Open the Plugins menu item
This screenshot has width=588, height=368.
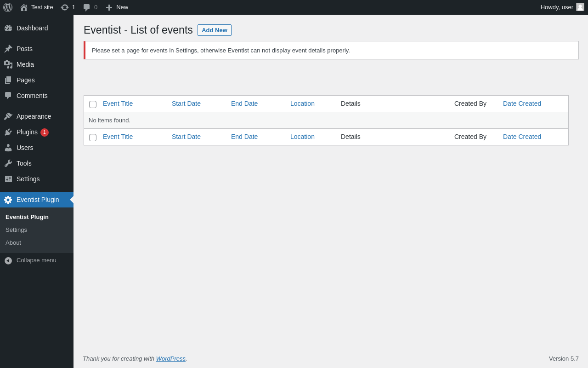pos(27,132)
